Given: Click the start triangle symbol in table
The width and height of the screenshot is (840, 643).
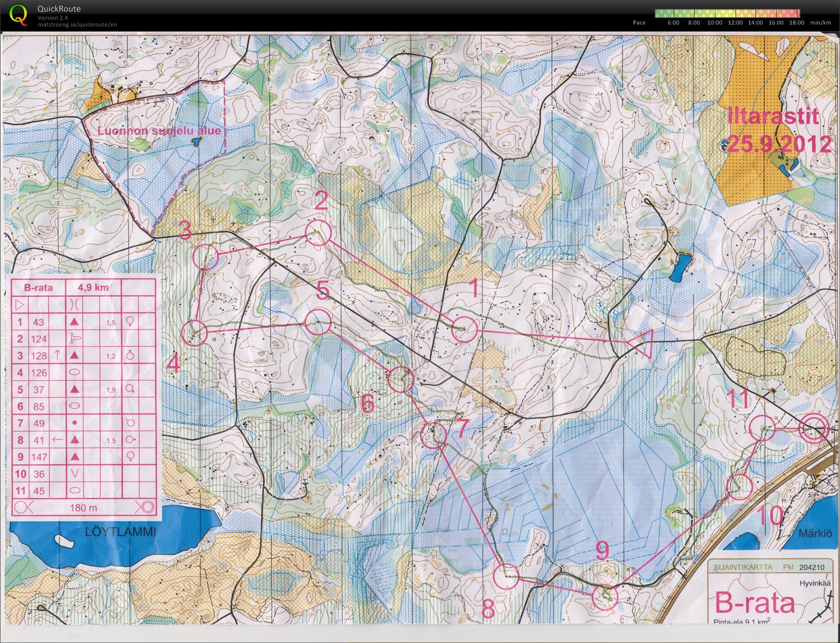Looking at the screenshot, I should (x=20, y=305).
